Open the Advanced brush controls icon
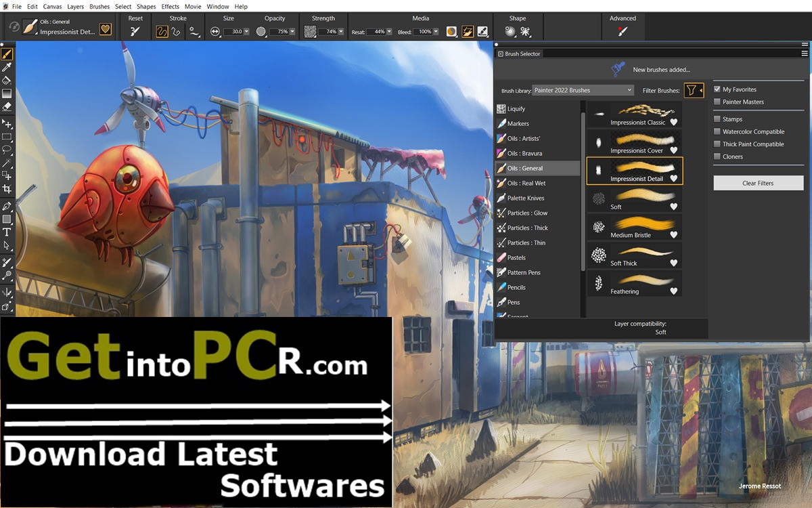Image resolution: width=812 pixels, height=508 pixels. 623,31
